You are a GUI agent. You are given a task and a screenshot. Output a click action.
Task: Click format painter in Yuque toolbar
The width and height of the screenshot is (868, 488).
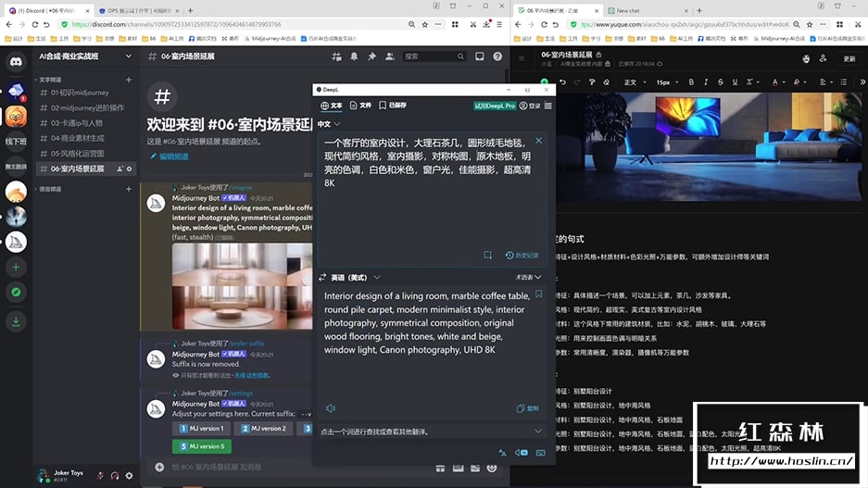[592, 81]
